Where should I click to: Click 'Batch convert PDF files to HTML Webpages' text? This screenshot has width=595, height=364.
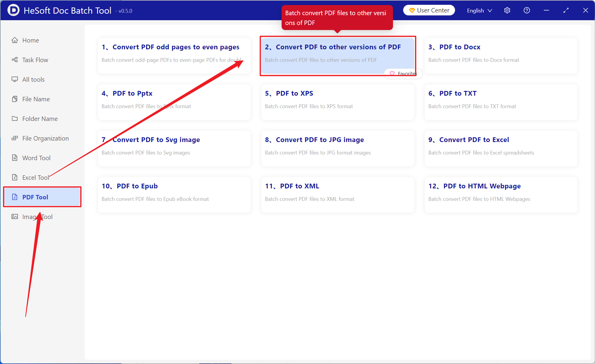tap(479, 199)
